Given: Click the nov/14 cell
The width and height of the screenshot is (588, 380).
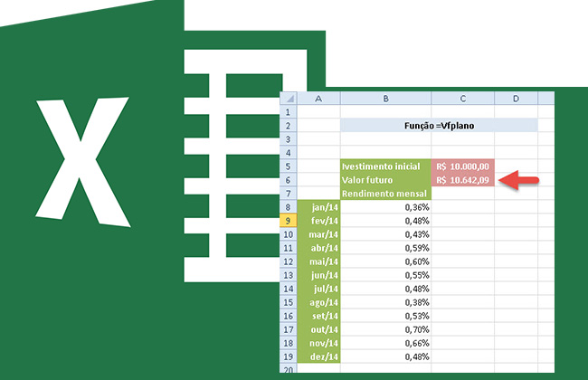Looking at the screenshot, I should (x=318, y=343).
